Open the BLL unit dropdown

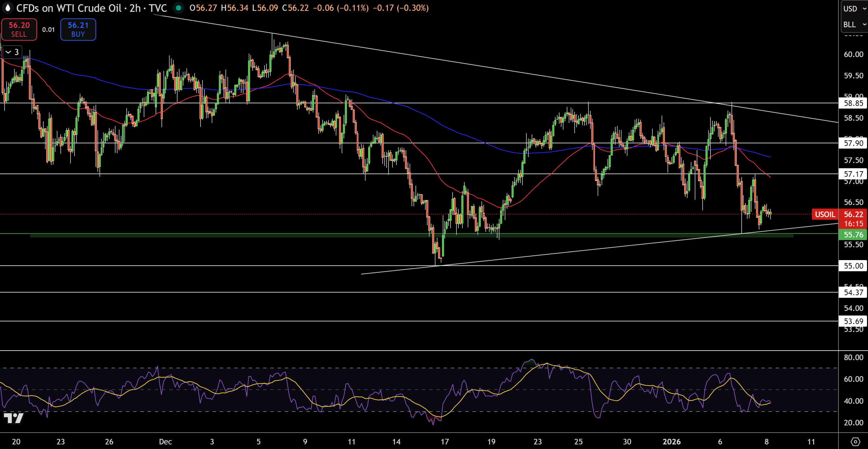coord(854,24)
